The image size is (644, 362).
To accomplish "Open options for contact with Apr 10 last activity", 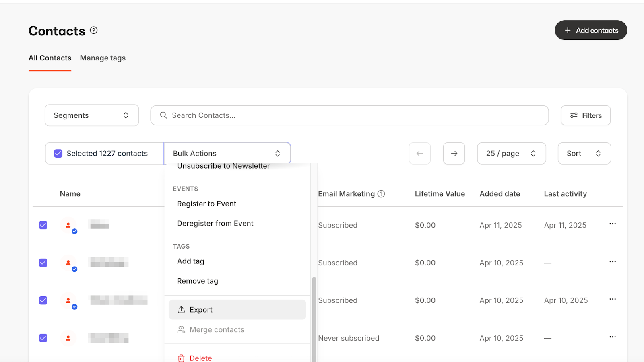I will [x=613, y=299].
